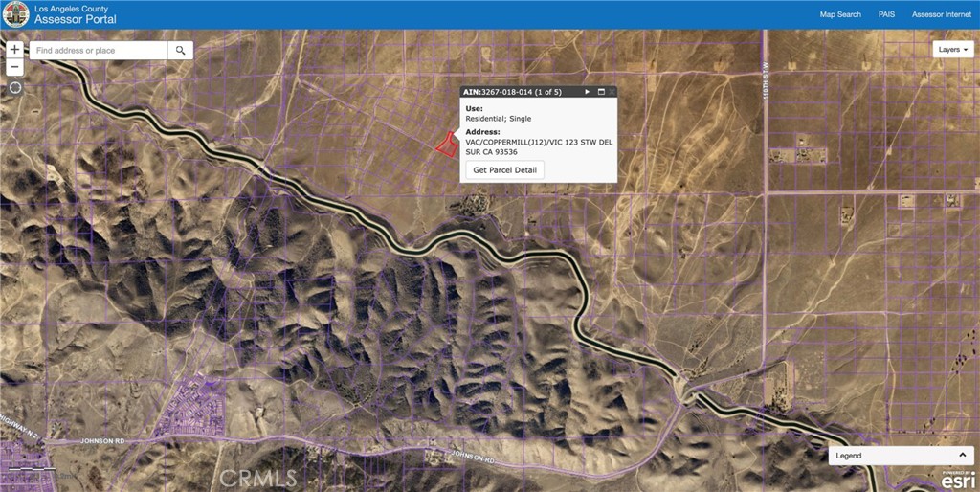Image resolution: width=980 pixels, height=492 pixels.
Task: Click the Los Angeles County seal logo
Action: click(x=15, y=14)
